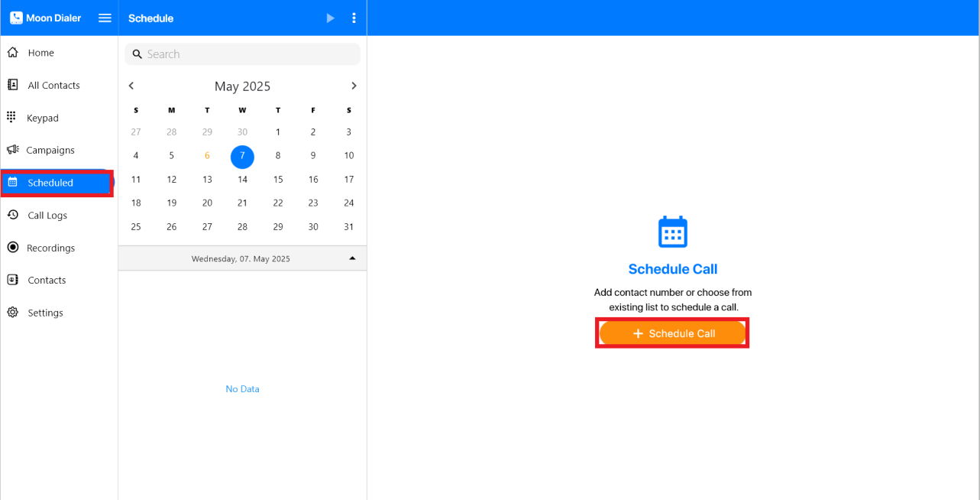Go to next month in calendar
980x500 pixels.
(354, 86)
